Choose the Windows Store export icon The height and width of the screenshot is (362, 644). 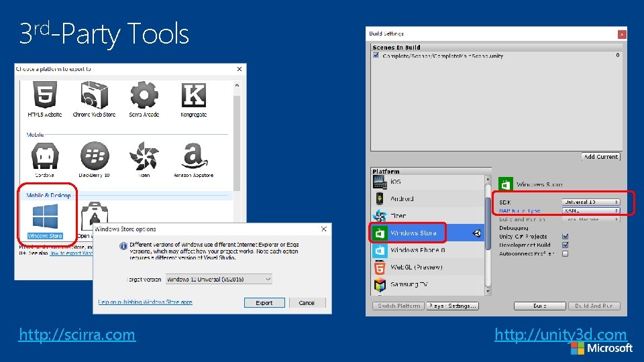(45, 217)
